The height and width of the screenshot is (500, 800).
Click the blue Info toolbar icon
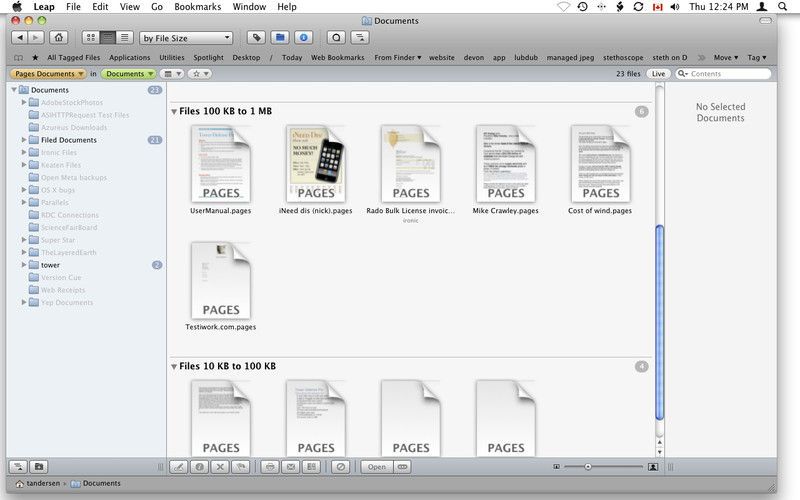[x=304, y=38]
